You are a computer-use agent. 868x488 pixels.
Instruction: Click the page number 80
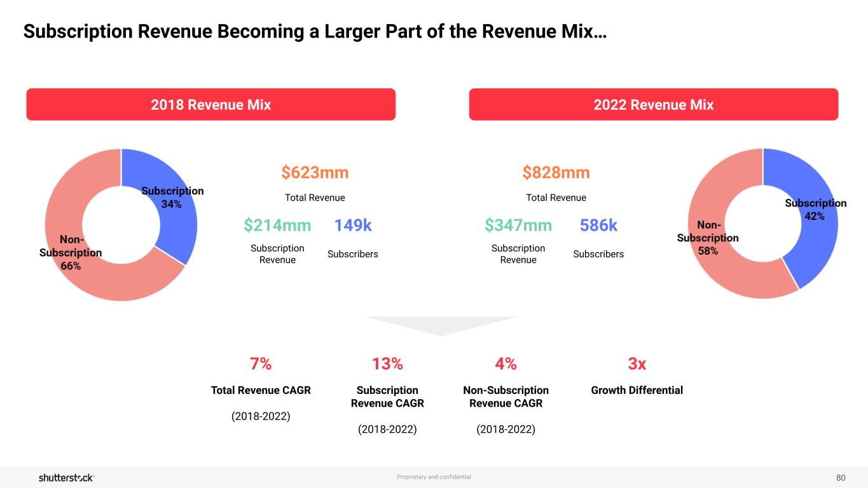point(841,477)
